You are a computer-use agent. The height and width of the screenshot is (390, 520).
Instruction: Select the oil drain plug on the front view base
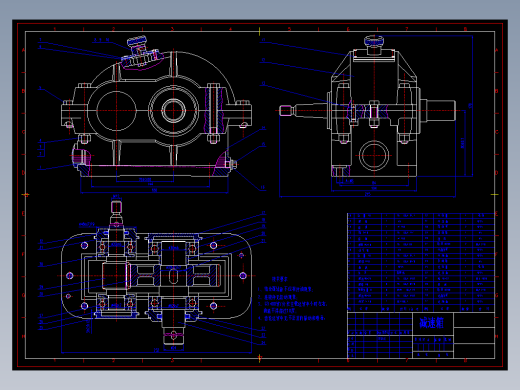coord(232,164)
